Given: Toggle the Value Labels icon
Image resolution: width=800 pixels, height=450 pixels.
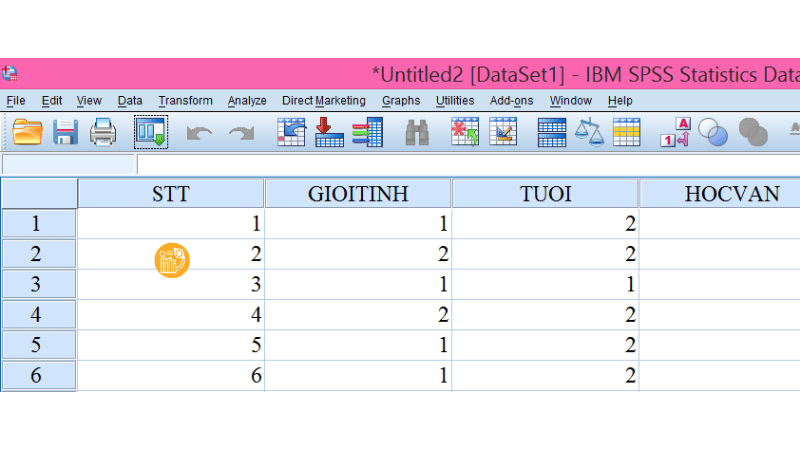Looking at the screenshot, I should [676, 132].
